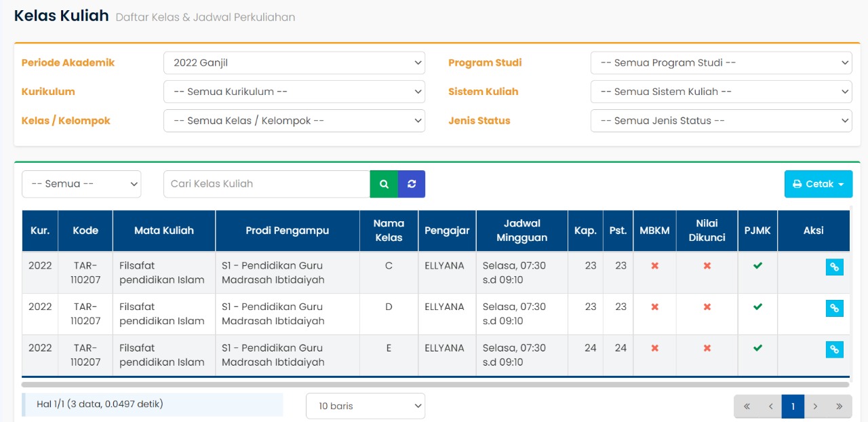This screenshot has height=422, width=868.
Task: Open link action for class C row
Action: pyautogui.click(x=834, y=267)
